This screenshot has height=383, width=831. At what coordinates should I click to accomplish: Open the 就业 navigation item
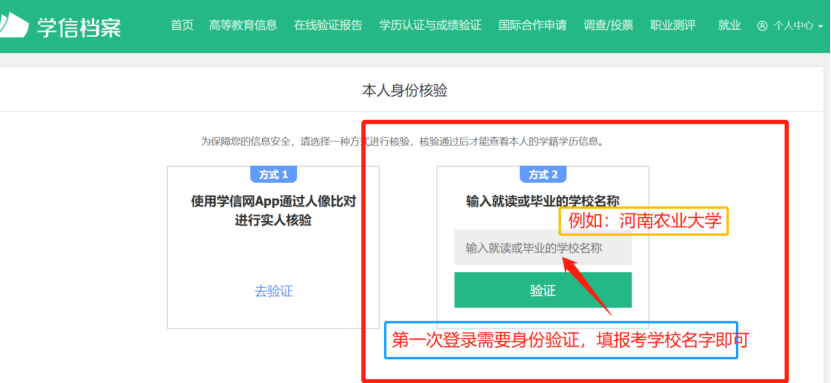(x=729, y=25)
